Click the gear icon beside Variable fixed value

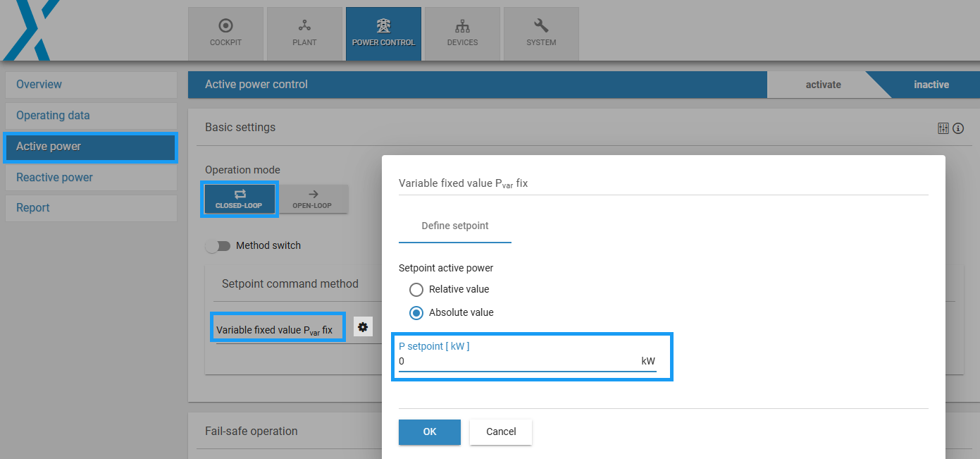click(x=363, y=326)
